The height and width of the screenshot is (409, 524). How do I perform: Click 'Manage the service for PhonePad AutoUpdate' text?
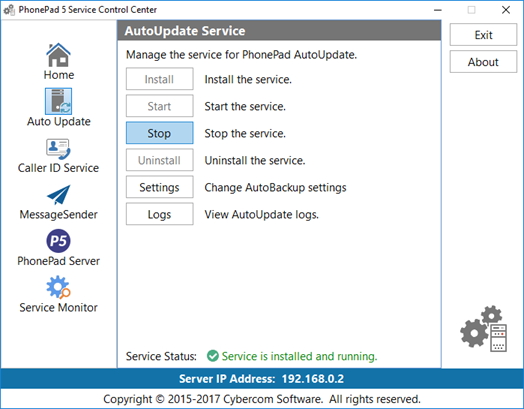[241, 54]
